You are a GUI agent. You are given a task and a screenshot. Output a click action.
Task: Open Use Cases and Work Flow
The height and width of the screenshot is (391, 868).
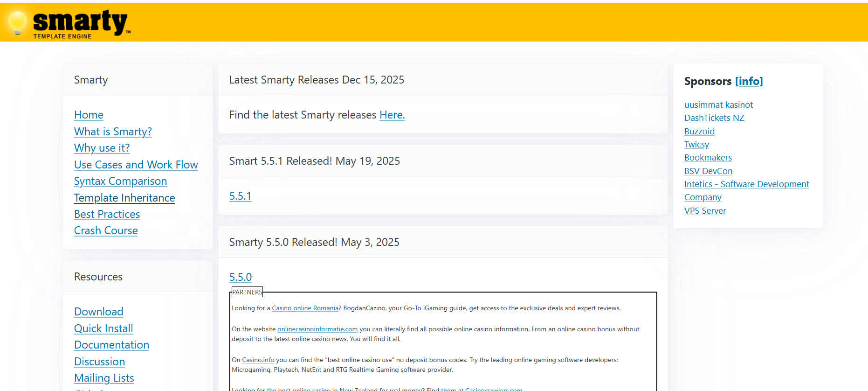tap(136, 165)
